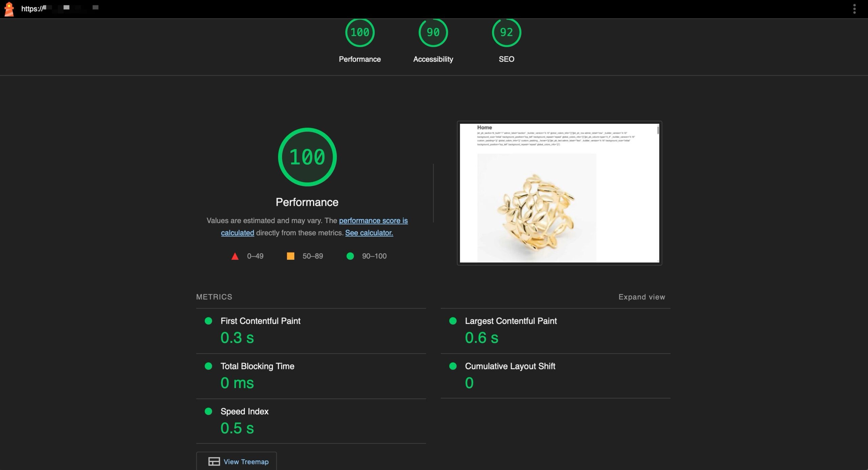The width and height of the screenshot is (868, 470).
Task: Jump to Accessibility score gauge at top
Action: pos(433,33)
